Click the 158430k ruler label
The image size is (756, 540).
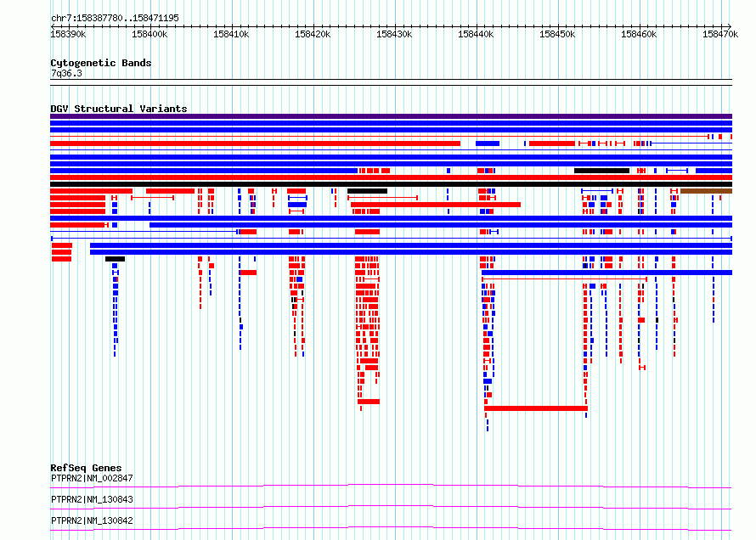point(394,34)
